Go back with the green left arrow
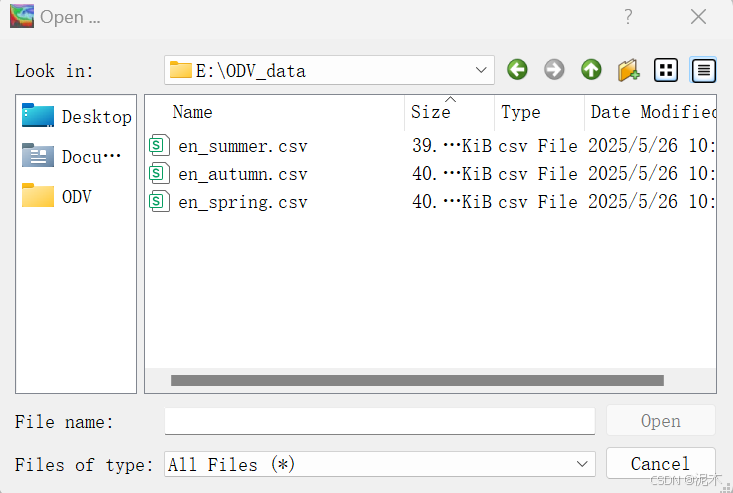 click(x=517, y=70)
